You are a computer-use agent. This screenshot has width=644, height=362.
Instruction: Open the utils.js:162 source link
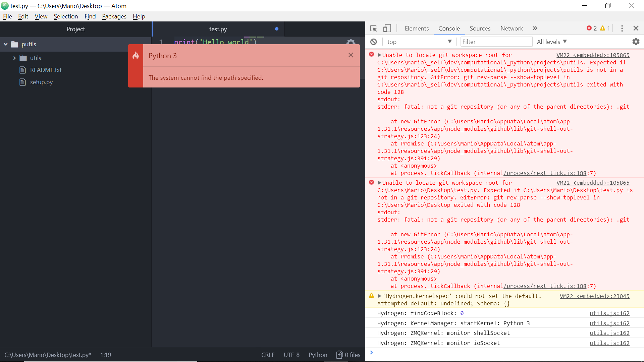610,313
